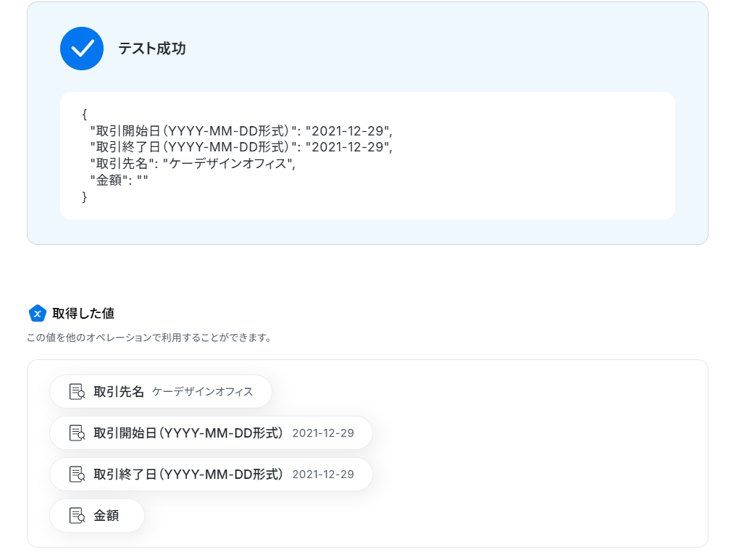Click the 金額 line in JSON output
Image resolution: width=744 pixels, height=560 pixels.
119,180
